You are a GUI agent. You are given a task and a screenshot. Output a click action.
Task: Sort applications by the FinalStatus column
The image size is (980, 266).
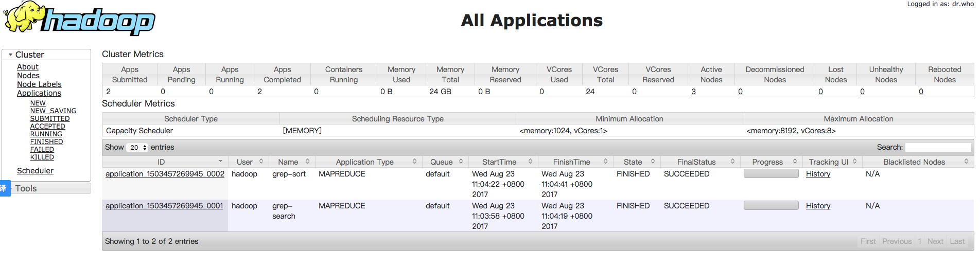tap(732, 162)
